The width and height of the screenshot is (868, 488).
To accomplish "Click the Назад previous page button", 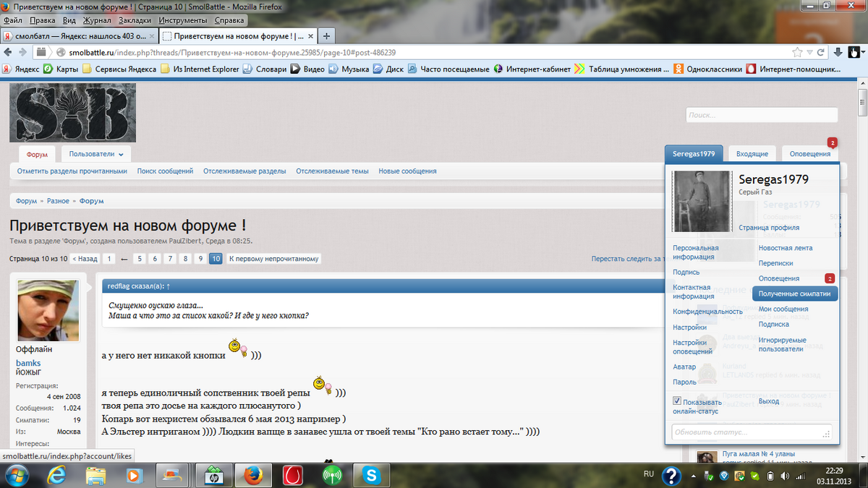I will 85,259.
